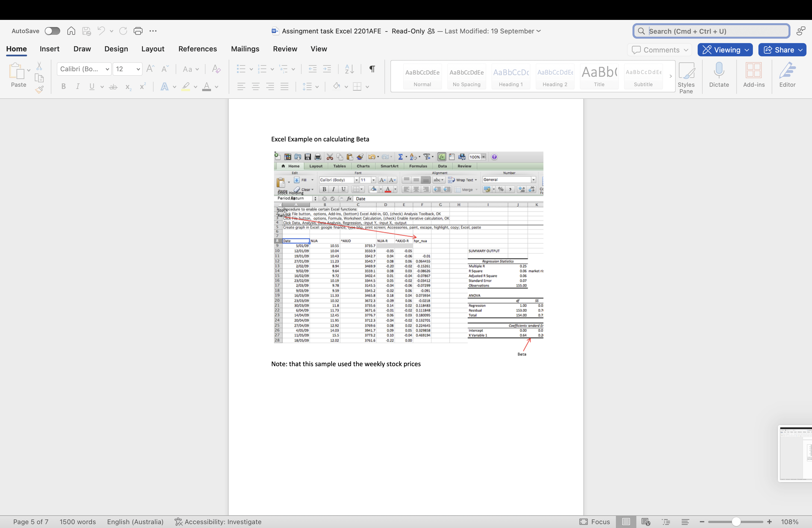812x528 pixels.
Task: Switch to the References tab
Action: [x=197, y=49]
